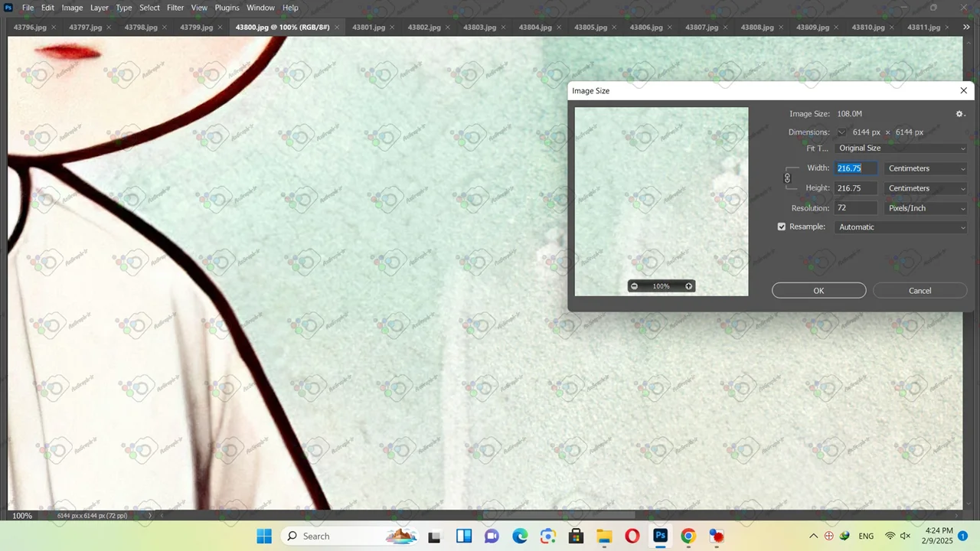980x551 pixels.
Task: Open the Filter menu
Action: click(175, 8)
